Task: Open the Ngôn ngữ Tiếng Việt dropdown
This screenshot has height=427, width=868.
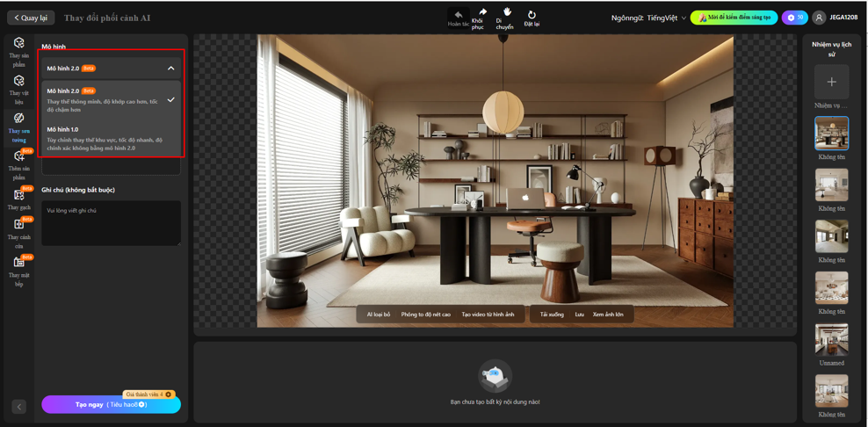Action: 648,18
